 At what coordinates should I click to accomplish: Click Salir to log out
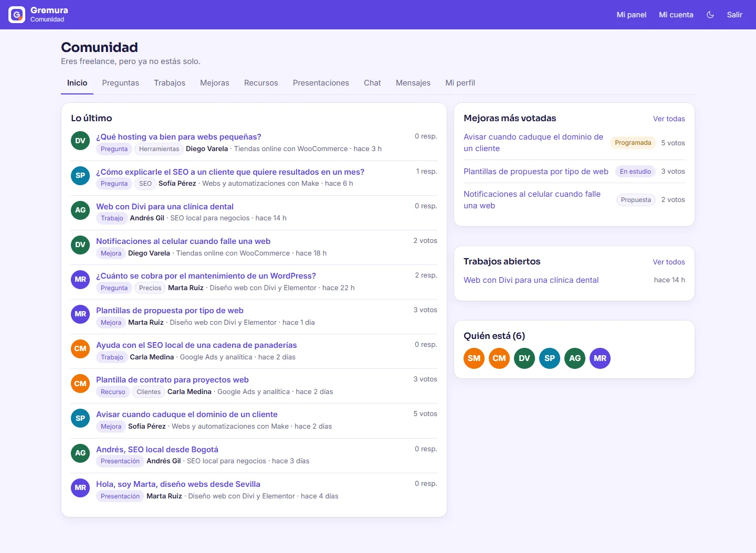[734, 15]
